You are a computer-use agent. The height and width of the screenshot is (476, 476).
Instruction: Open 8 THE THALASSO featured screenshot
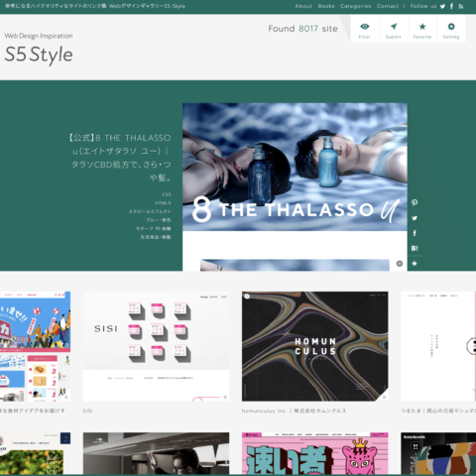pyautogui.click(x=295, y=187)
